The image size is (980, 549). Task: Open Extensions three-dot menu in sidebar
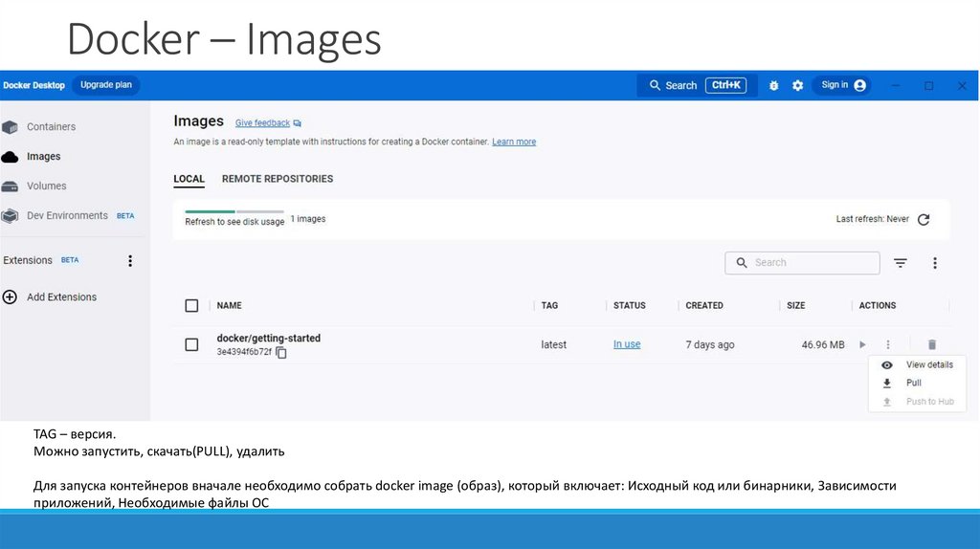pyautogui.click(x=130, y=260)
